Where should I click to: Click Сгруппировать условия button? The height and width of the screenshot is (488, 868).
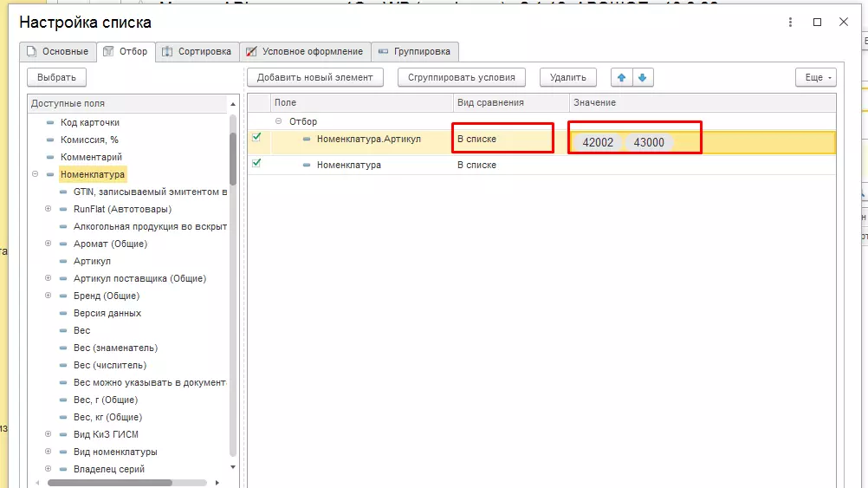coord(462,77)
